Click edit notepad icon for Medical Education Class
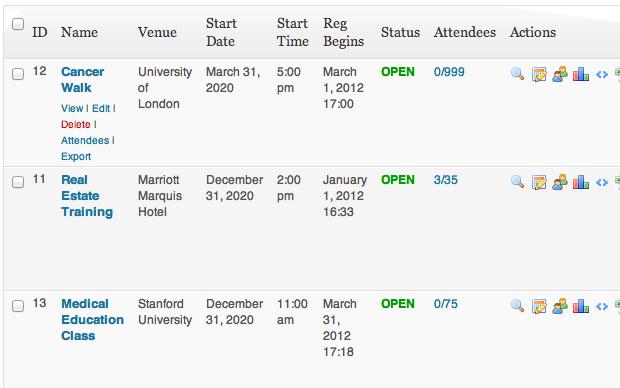This screenshot has width=620, height=388. pos(539,306)
